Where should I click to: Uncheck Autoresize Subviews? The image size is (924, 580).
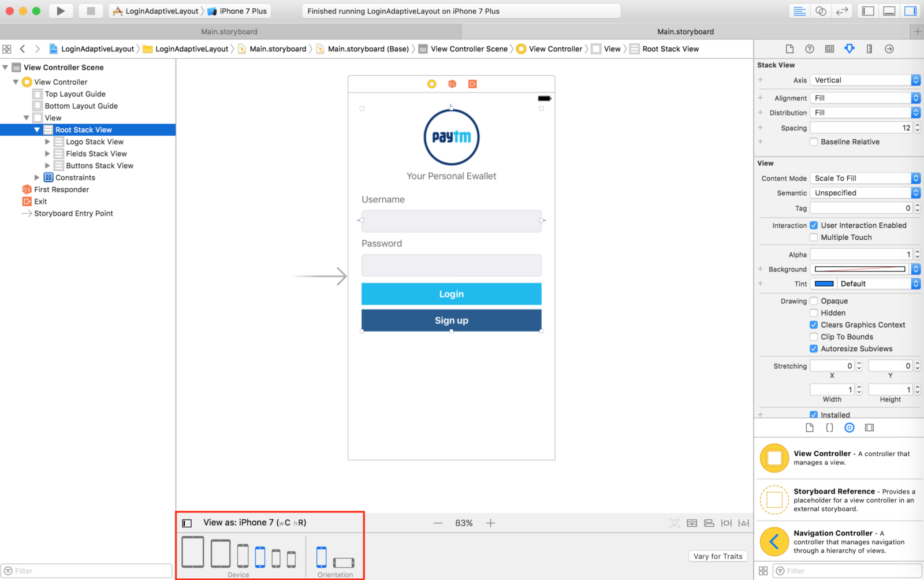pos(814,349)
